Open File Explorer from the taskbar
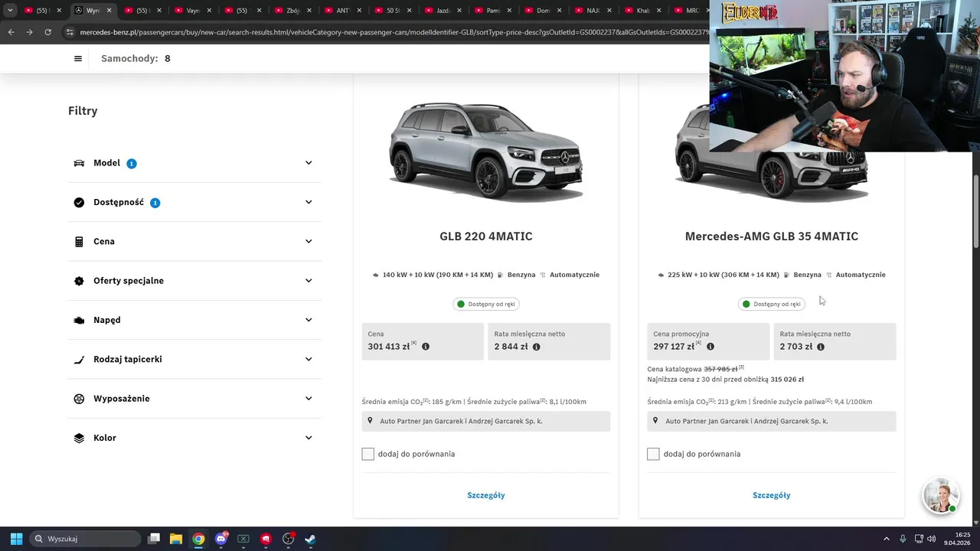Screen dimensions: 980x551 pyautogui.click(x=176, y=539)
